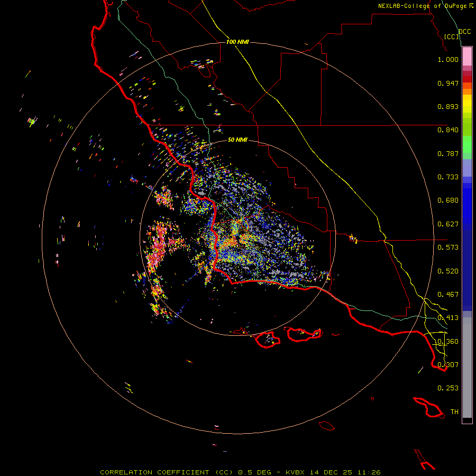Click the 0.520 scale value

(448, 271)
